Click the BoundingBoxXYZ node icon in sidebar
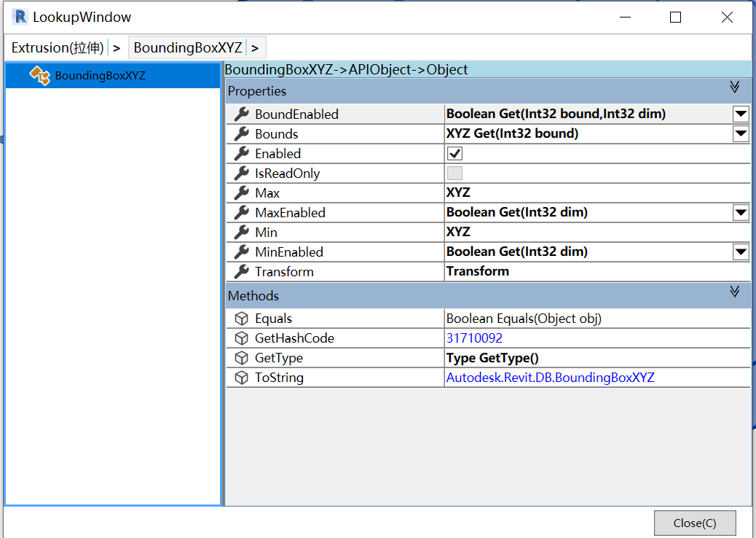The image size is (756, 538). [40, 75]
